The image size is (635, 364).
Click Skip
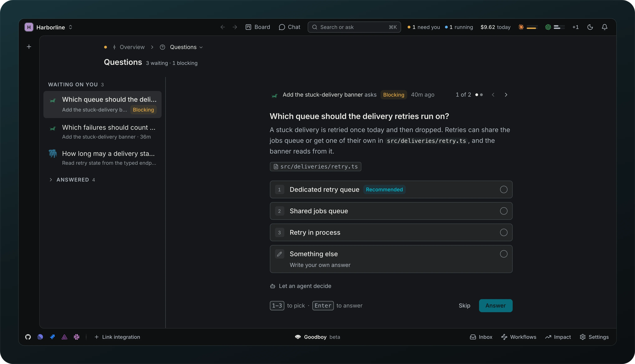pyautogui.click(x=464, y=306)
